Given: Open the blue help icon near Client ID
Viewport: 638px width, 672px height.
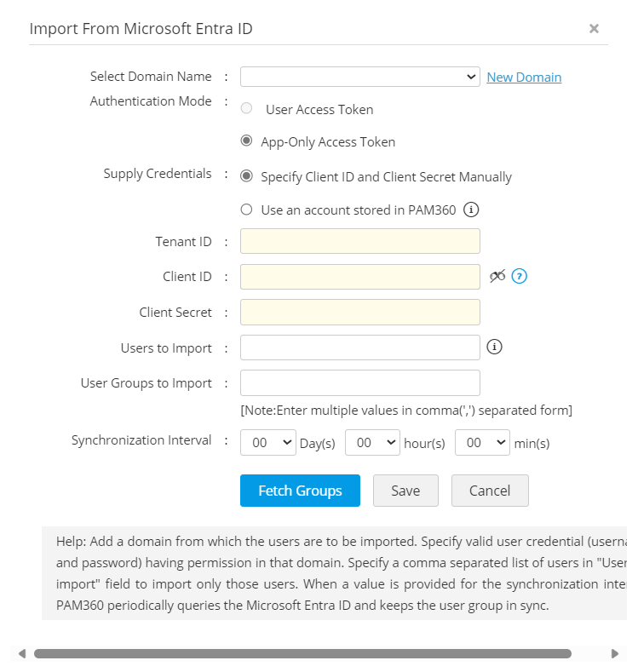Looking at the screenshot, I should pos(520,276).
